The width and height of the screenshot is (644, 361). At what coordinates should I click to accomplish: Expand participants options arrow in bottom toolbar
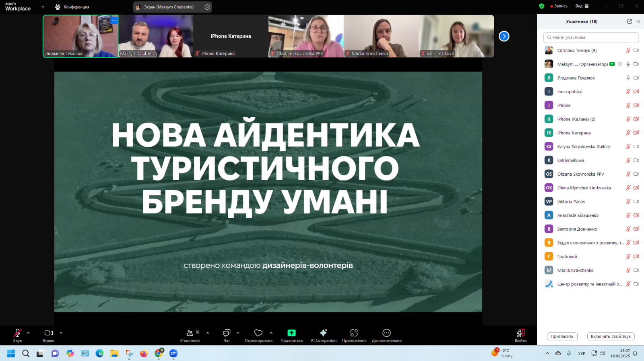(208, 333)
